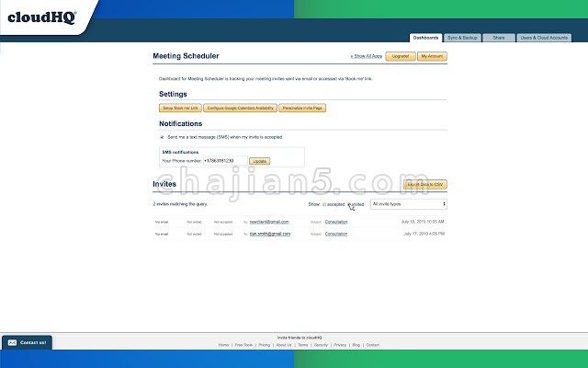Open the Share tab
This screenshot has width=588, height=368.
499,38
